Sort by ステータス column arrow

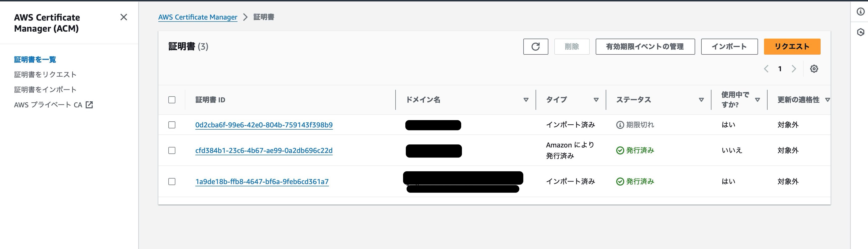click(701, 100)
